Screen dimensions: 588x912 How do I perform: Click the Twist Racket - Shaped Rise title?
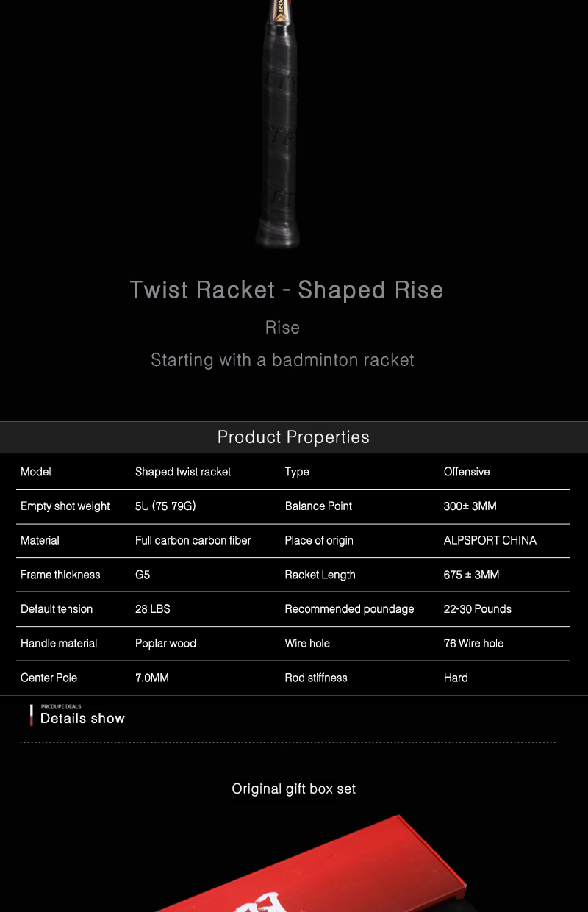(287, 290)
